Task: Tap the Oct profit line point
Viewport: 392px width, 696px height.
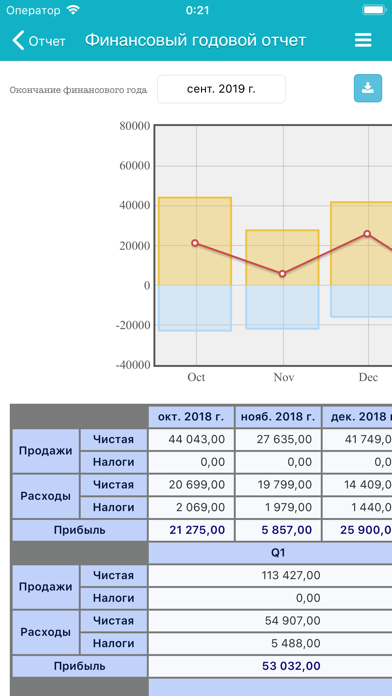Action: pos(195,243)
